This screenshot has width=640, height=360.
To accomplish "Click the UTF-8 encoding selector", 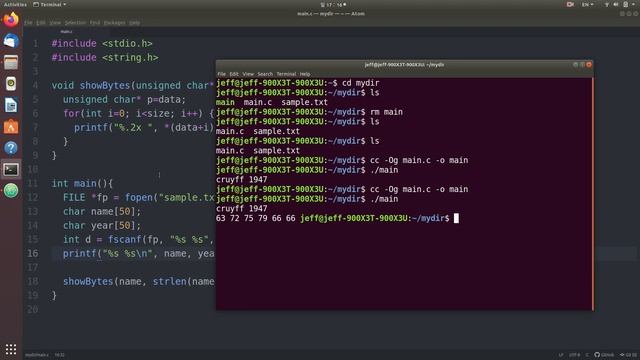I will point(575,355).
